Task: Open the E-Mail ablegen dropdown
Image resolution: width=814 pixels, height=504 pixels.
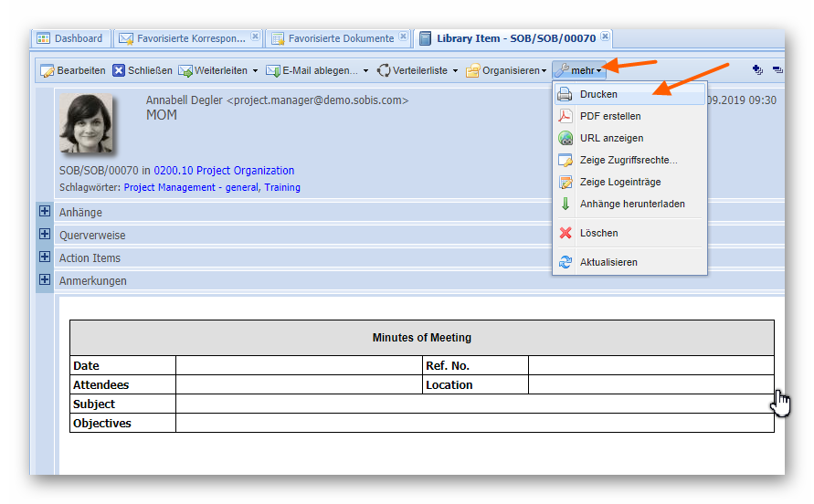Action: (366, 71)
